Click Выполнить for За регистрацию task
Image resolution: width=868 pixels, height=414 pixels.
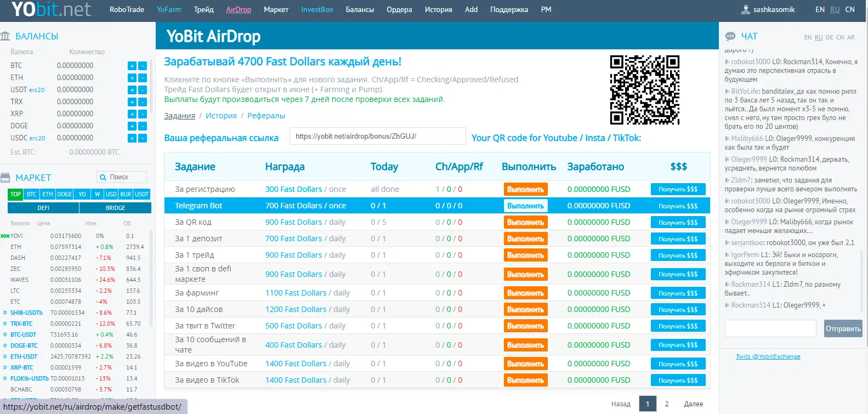click(525, 189)
